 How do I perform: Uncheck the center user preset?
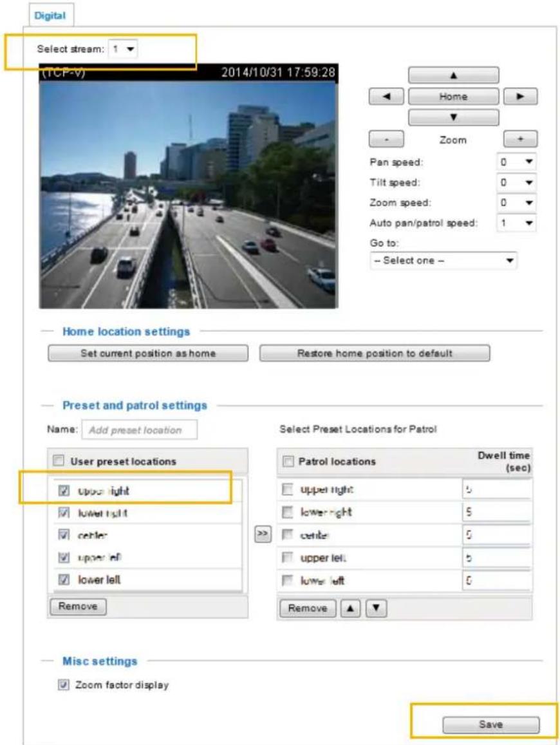pyautogui.click(x=64, y=534)
